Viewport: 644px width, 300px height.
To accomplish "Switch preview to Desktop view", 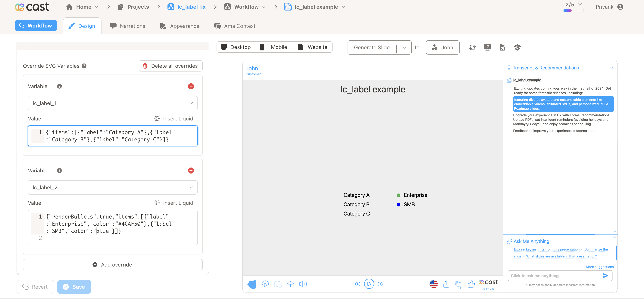I will click(x=236, y=47).
